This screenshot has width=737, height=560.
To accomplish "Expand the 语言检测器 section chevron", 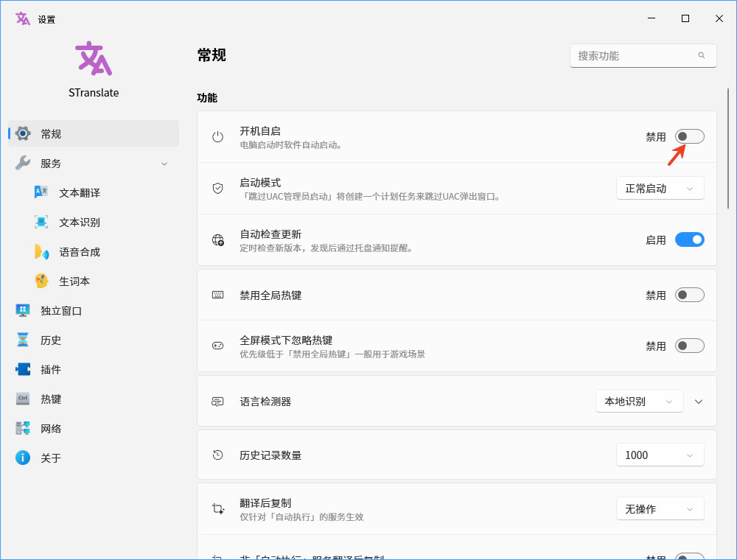I will click(699, 402).
